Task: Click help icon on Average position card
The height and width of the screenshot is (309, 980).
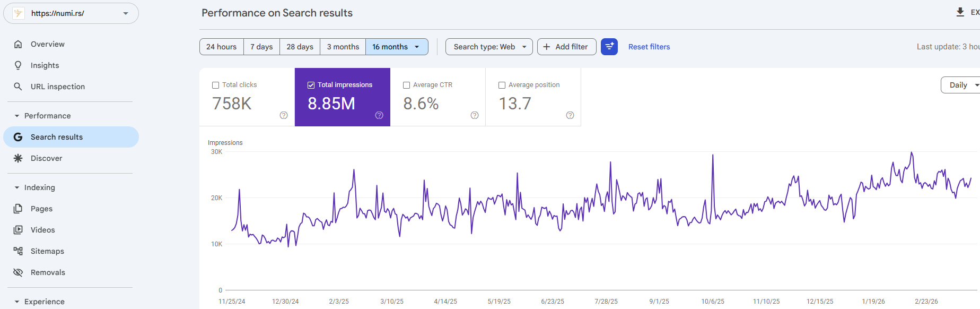Action: (570, 115)
